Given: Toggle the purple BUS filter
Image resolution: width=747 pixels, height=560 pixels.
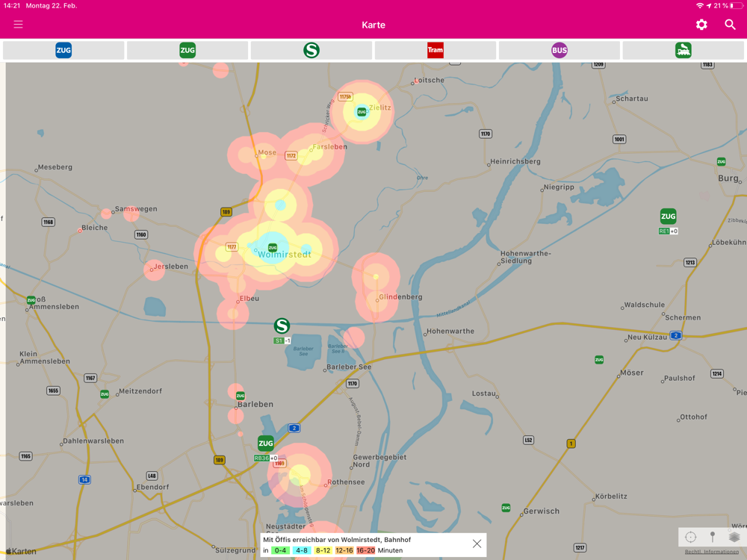Looking at the screenshot, I should 560,50.
